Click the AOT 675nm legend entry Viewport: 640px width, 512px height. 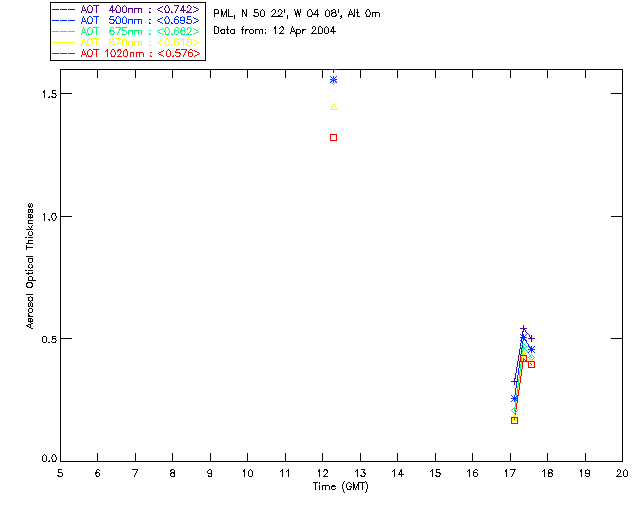(126, 31)
